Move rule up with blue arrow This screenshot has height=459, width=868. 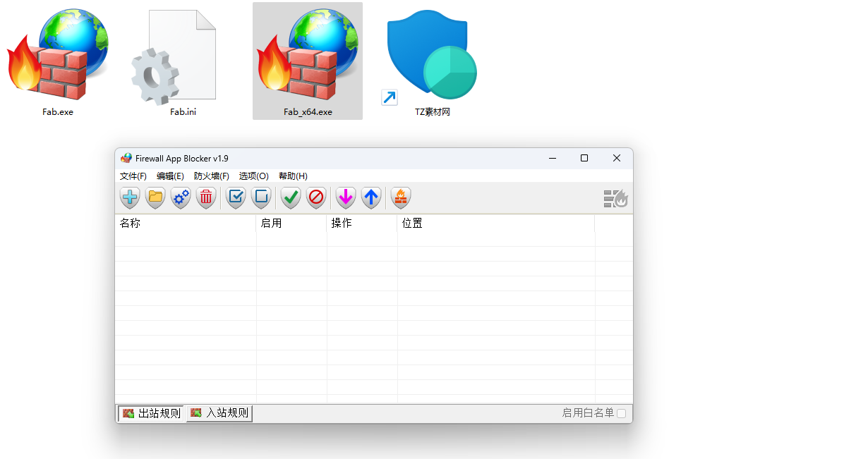(x=371, y=198)
